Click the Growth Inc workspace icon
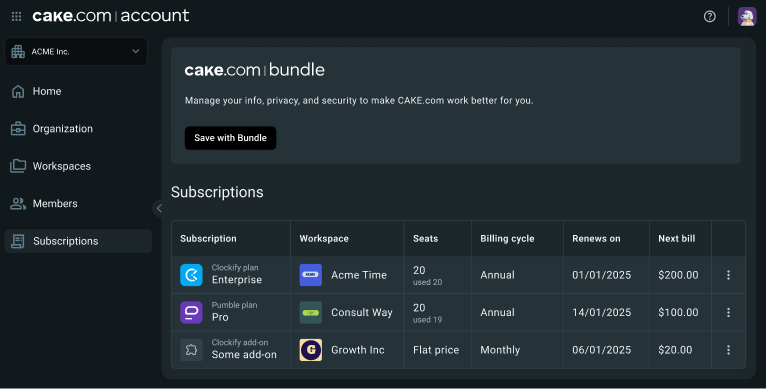This screenshot has height=389, width=766. [x=311, y=350]
